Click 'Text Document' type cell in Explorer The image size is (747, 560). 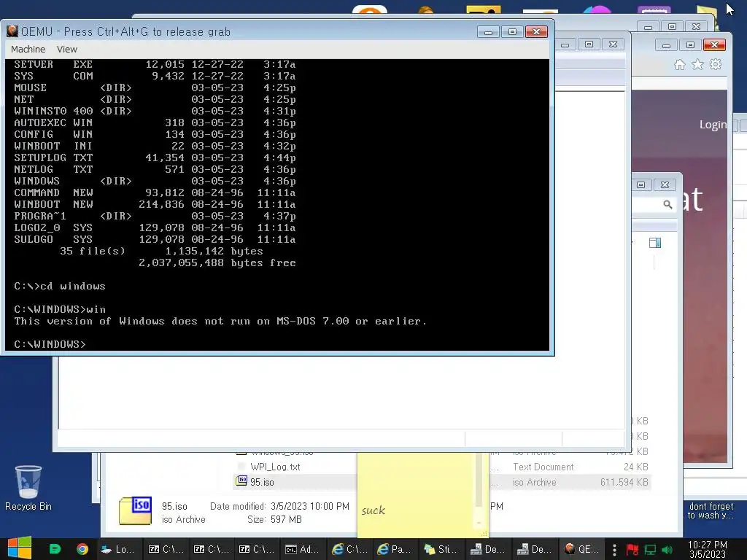543,467
